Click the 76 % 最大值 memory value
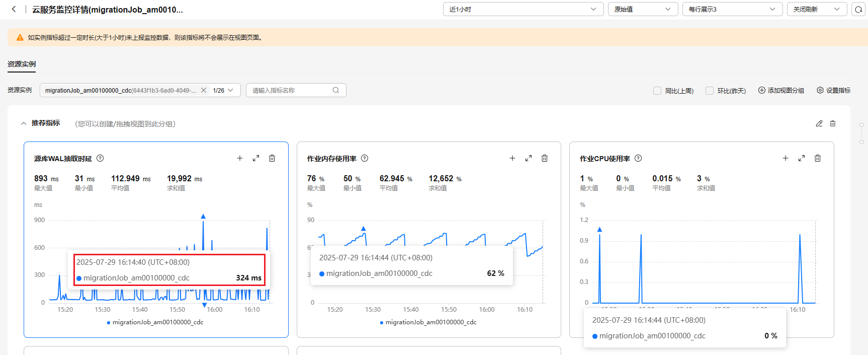The image size is (868, 355). pyautogui.click(x=316, y=179)
